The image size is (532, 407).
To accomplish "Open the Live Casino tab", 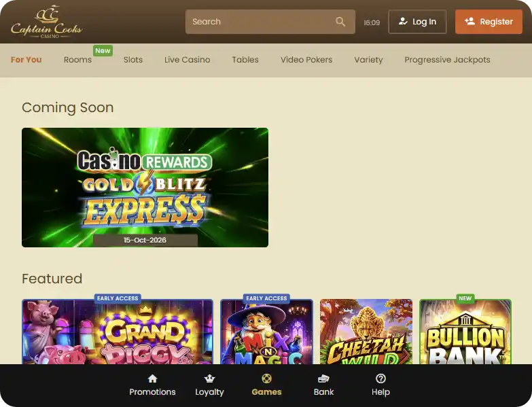I will pyautogui.click(x=188, y=60).
